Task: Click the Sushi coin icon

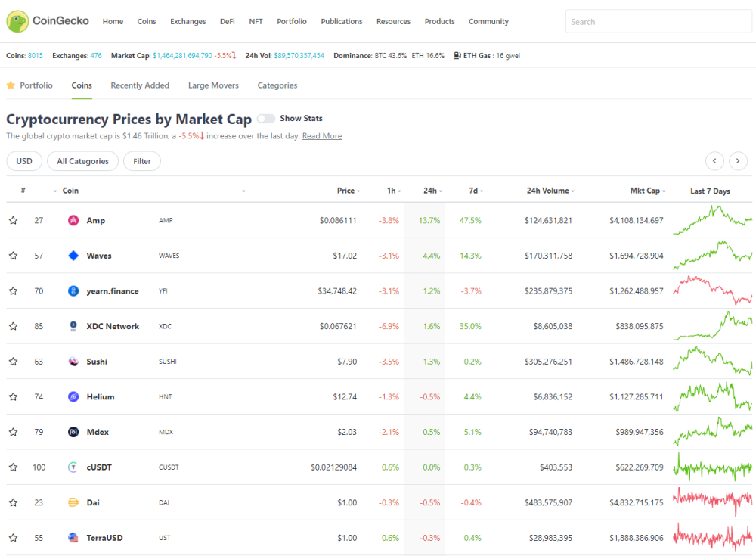Action: [73, 362]
